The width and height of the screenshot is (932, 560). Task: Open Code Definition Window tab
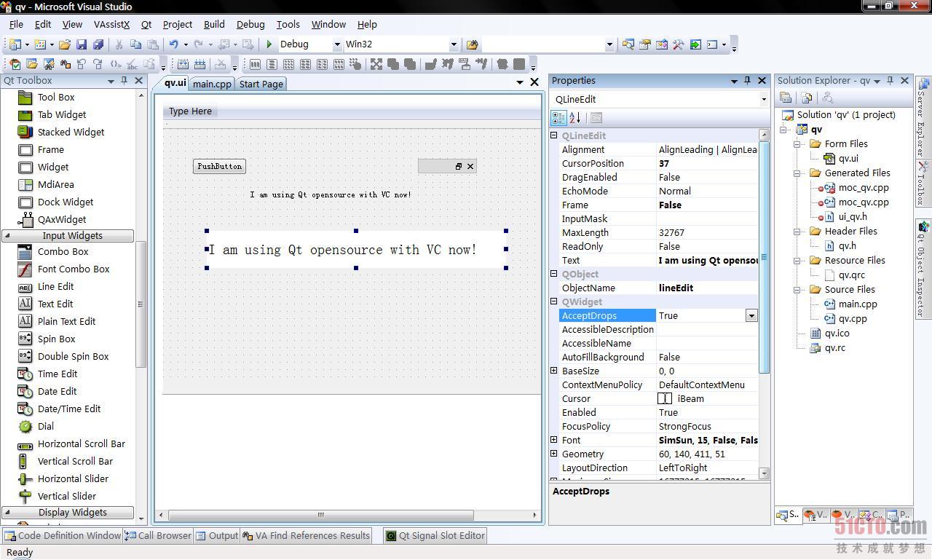[x=63, y=535]
